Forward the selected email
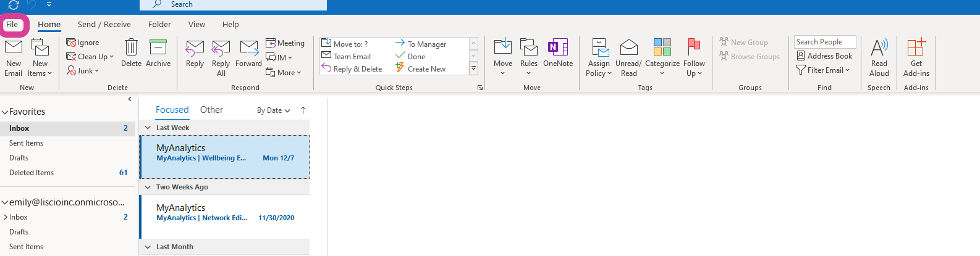 click(248, 54)
